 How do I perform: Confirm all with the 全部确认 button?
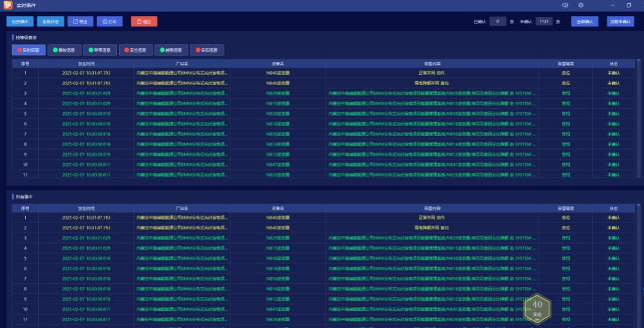tap(584, 21)
